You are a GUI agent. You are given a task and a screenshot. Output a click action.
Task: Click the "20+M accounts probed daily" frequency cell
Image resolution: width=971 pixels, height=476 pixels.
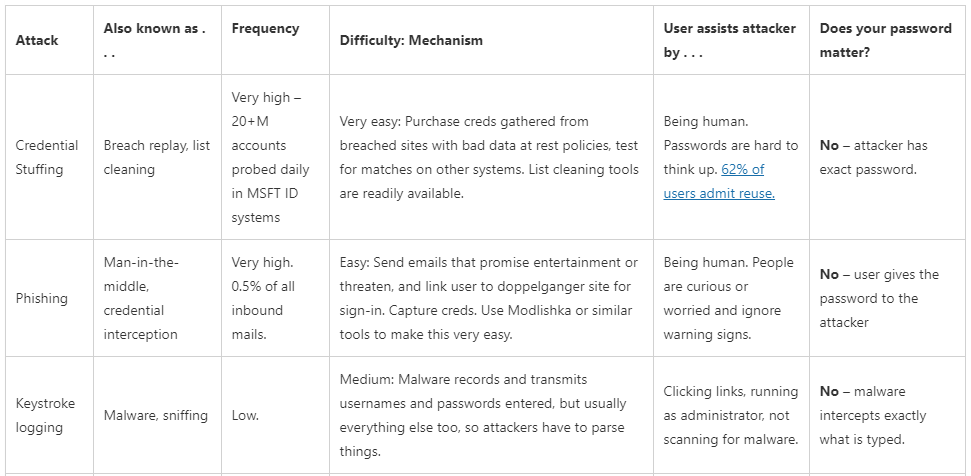click(270, 157)
